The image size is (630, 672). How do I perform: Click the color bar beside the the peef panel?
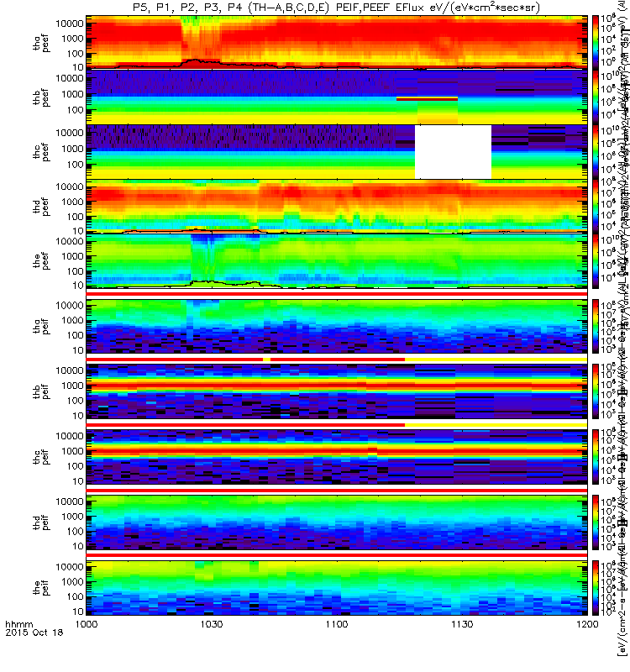coord(596,260)
